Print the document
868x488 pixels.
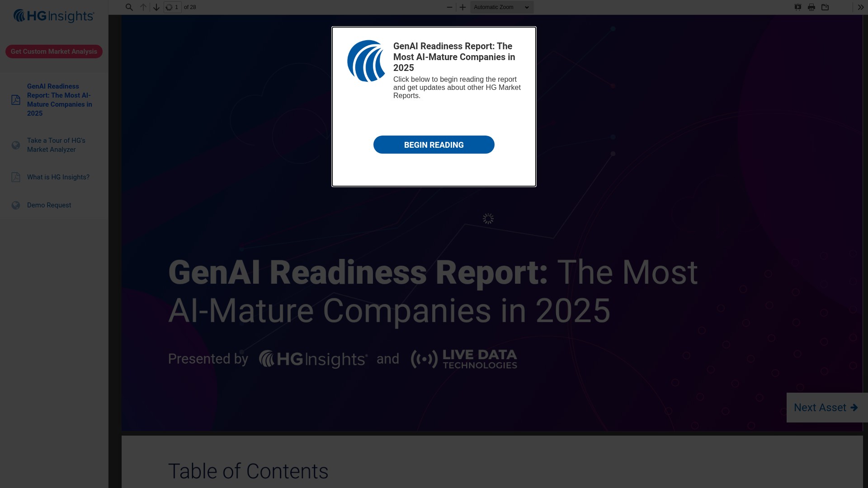point(811,7)
